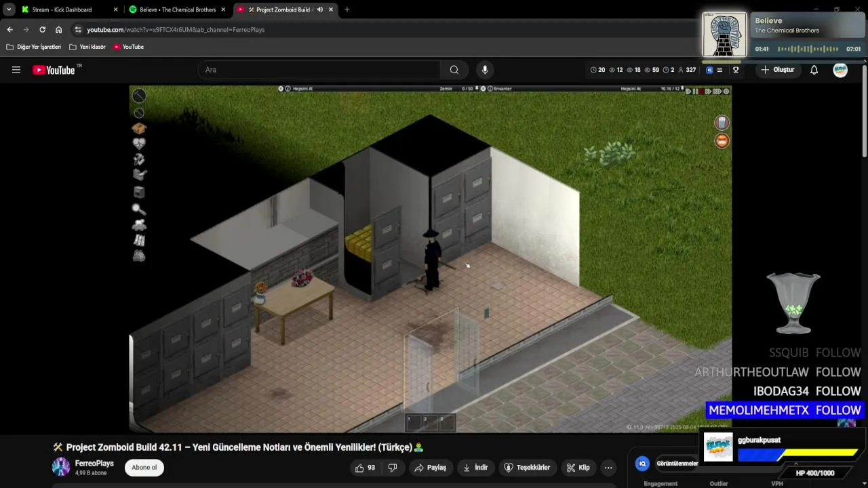The image size is (868, 488).
Task: Click the 327 subscriber stat in header
Action: tap(687, 70)
